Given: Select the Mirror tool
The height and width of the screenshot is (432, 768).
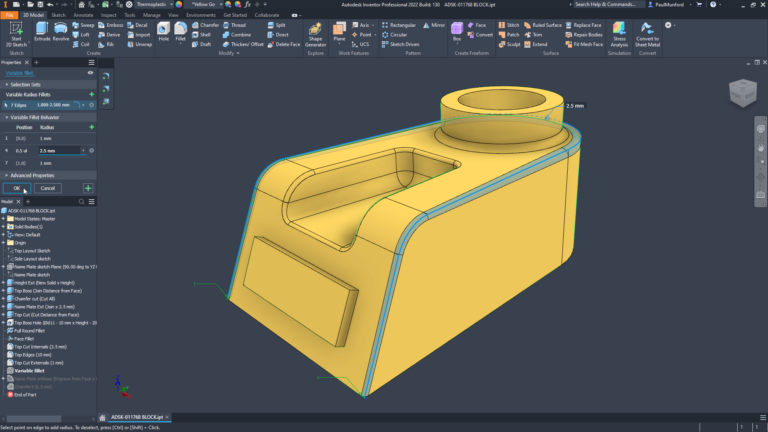Looking at the screenshot, I should [434, 25].
